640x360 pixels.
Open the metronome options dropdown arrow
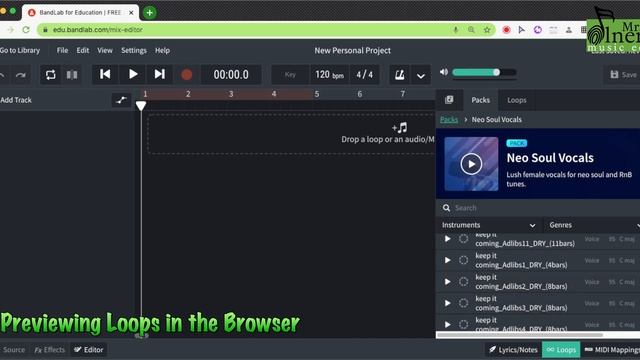(x=421, y=76)
